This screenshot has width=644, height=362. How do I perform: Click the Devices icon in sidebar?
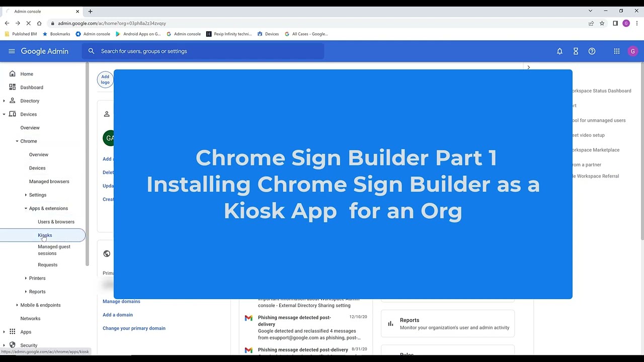[12, 114]
